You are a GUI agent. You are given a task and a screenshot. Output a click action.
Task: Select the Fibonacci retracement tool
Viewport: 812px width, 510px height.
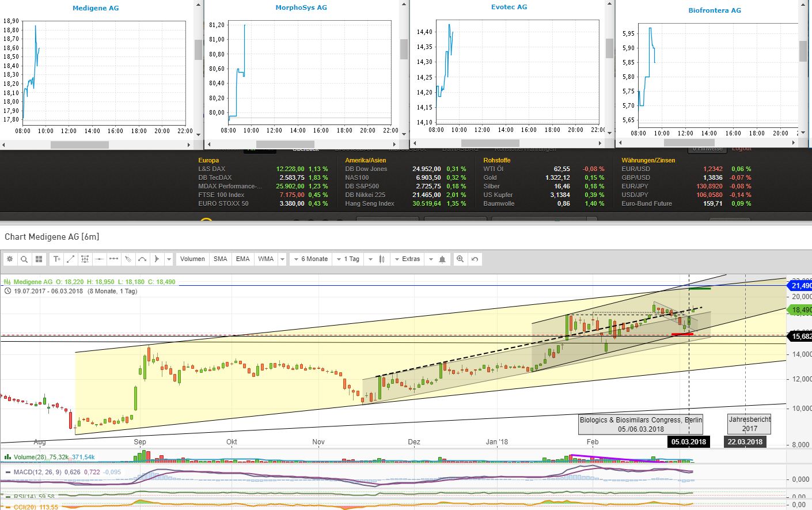click(85, 259)
